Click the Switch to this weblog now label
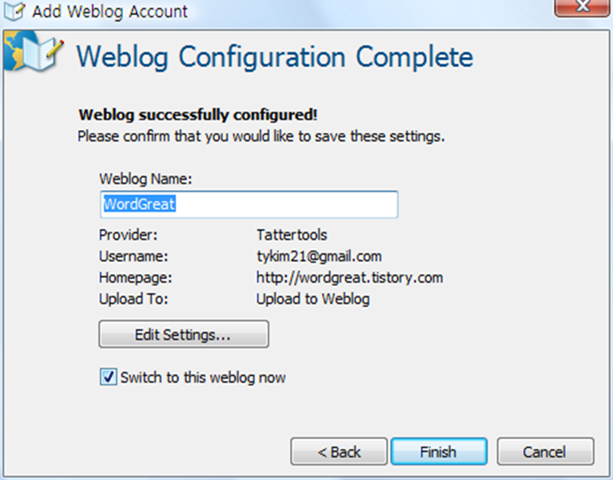This screenshot has height=480, width=613. pos(203,378)
